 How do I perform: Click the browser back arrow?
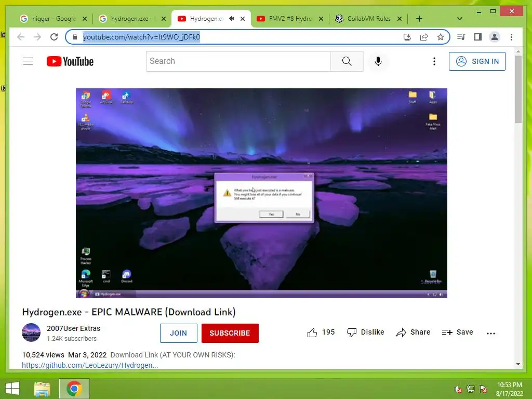coord(21,37)
